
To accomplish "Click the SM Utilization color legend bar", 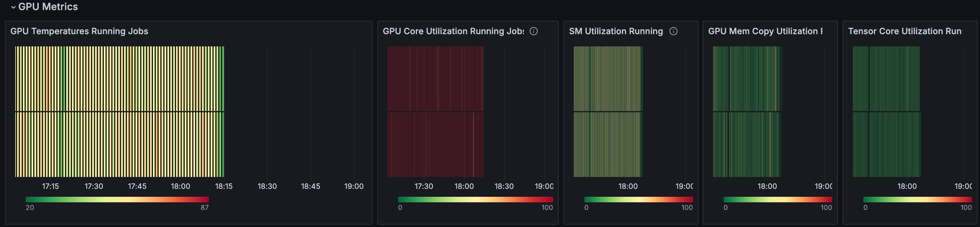I will 638,199.
